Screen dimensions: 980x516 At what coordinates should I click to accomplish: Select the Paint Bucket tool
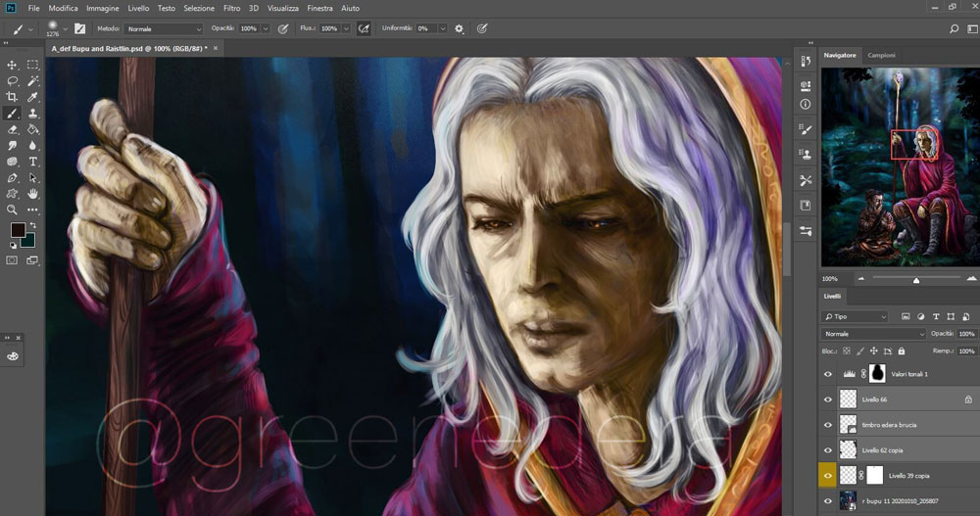(x=32, y=129)
